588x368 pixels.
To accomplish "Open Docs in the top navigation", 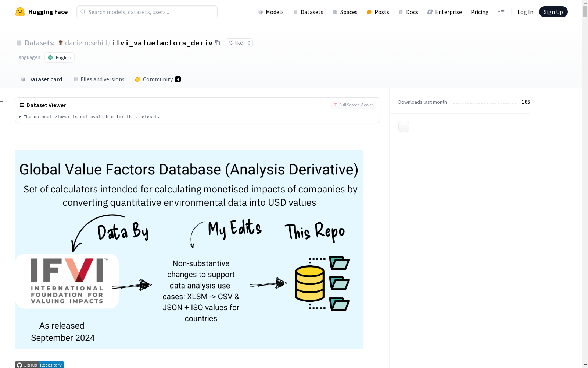I will 408,12.
